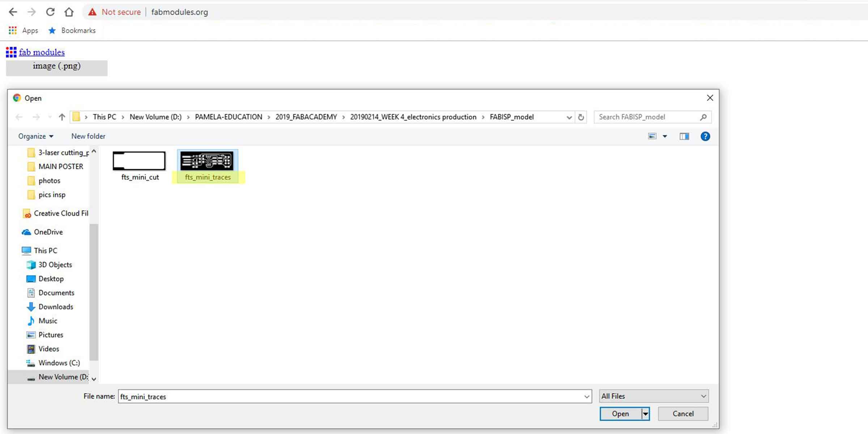The image size is (868, 434).
Task: Click the File name input field
Action: pyautogui.click(x=351, y=396)
